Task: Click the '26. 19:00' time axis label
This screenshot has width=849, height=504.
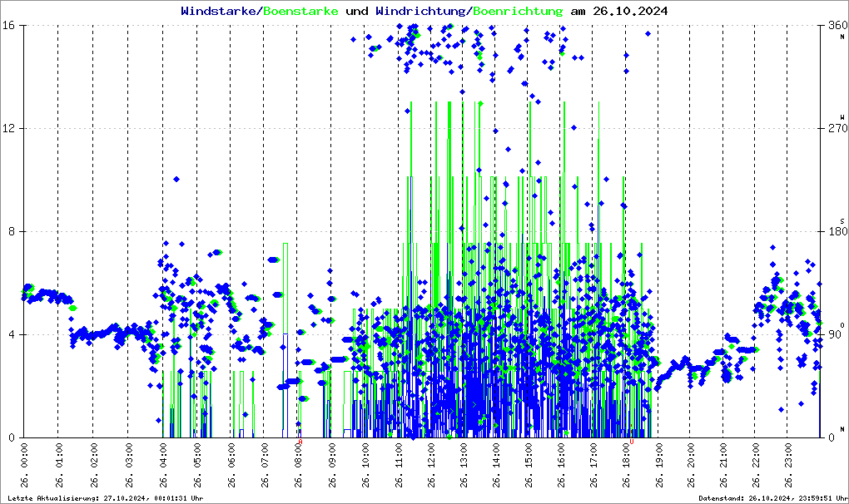Action: click(x=658, y=465)
